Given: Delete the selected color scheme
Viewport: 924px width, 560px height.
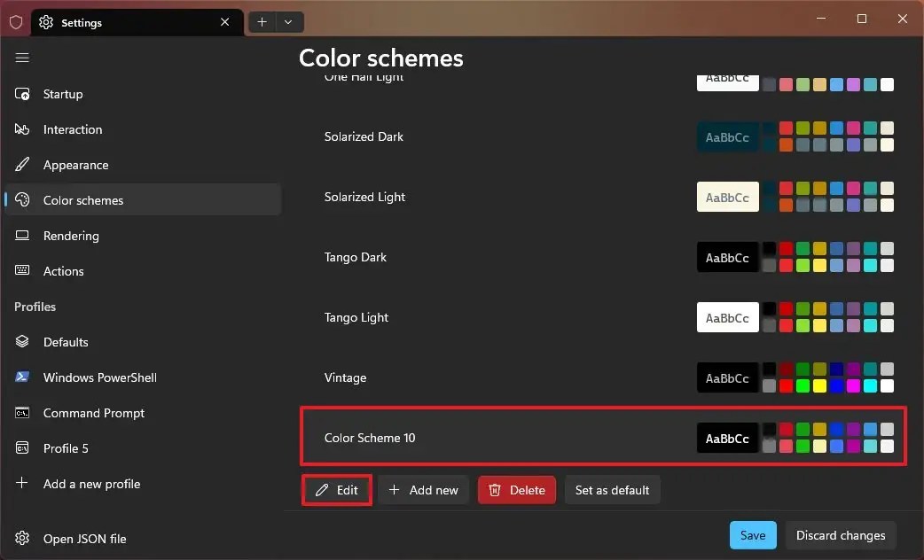Looking at the screenshot, I should click(x=516, y=489).
